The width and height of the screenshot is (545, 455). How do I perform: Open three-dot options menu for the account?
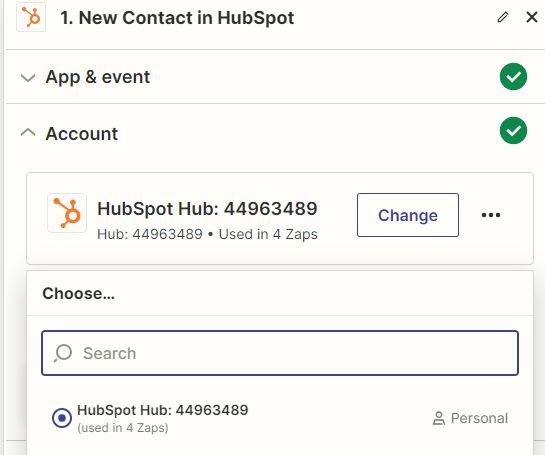[x=491, y=215]
